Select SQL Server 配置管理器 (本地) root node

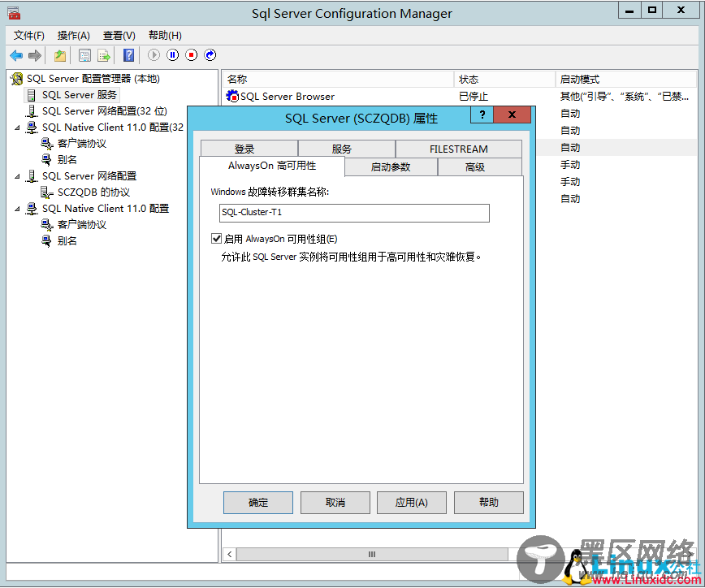93,79
